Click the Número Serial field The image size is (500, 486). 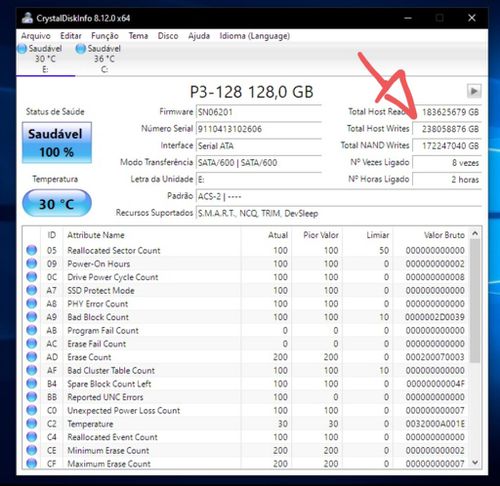[259, 129]
